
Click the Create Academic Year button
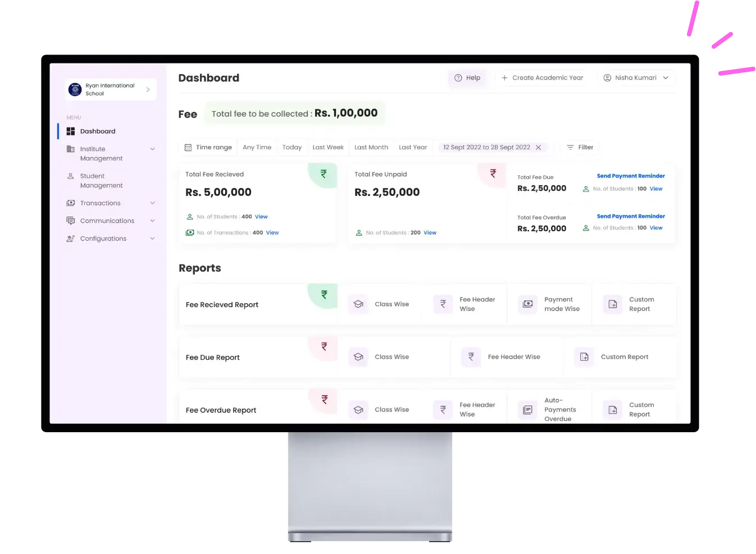[x=542, y=77]
